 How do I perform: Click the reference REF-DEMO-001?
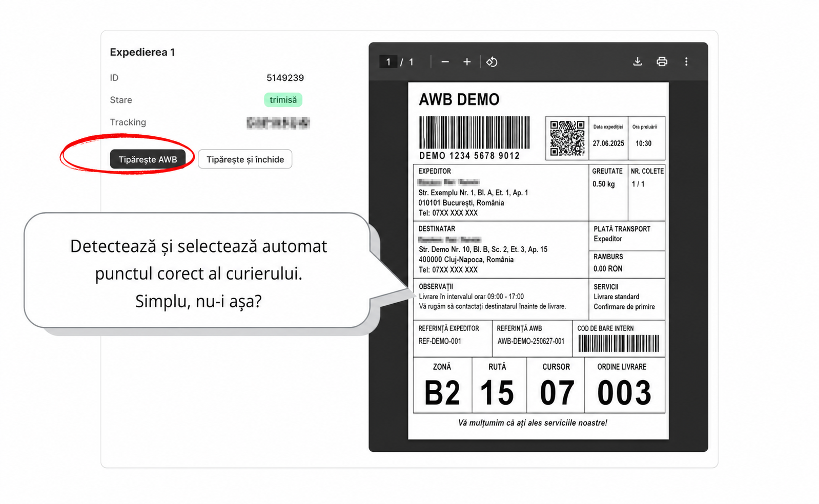440,341
